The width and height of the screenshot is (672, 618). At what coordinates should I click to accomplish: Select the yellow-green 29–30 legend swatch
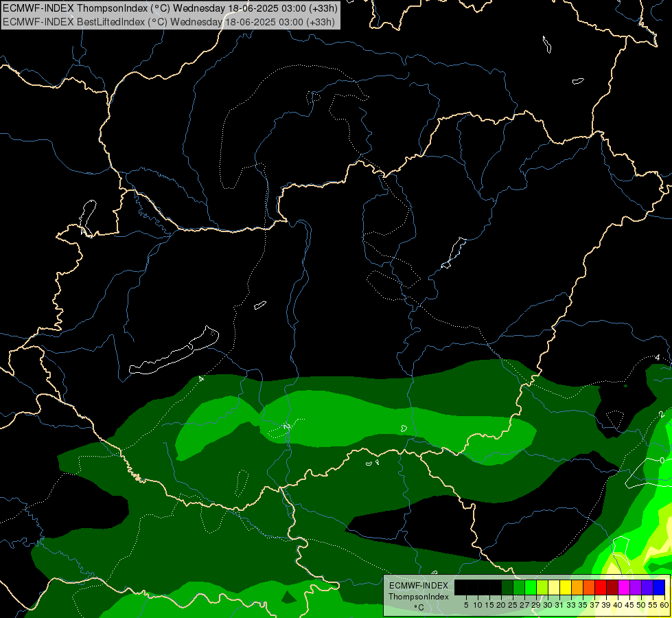[x=542, y=588]
